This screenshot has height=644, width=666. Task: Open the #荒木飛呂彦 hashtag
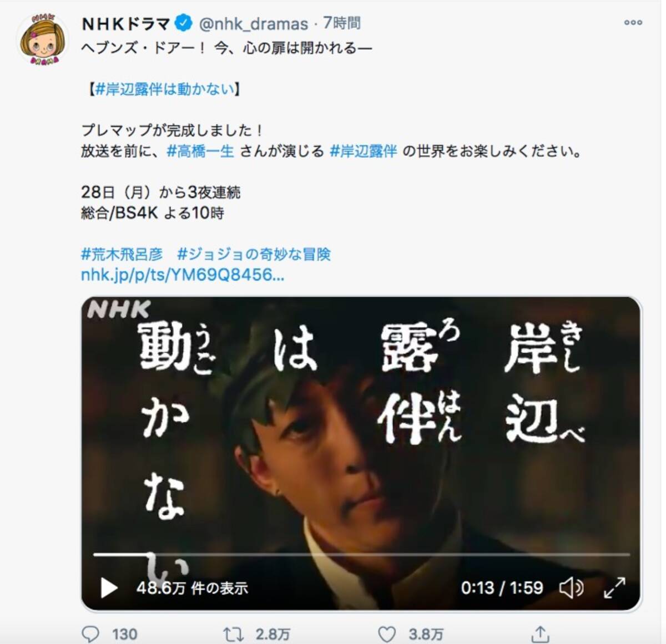[122, 254]
